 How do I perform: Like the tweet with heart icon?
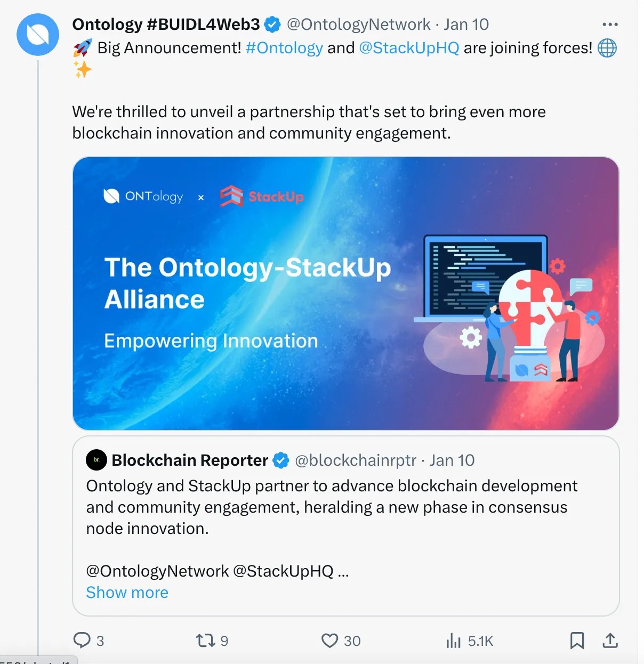coord(330,640)
